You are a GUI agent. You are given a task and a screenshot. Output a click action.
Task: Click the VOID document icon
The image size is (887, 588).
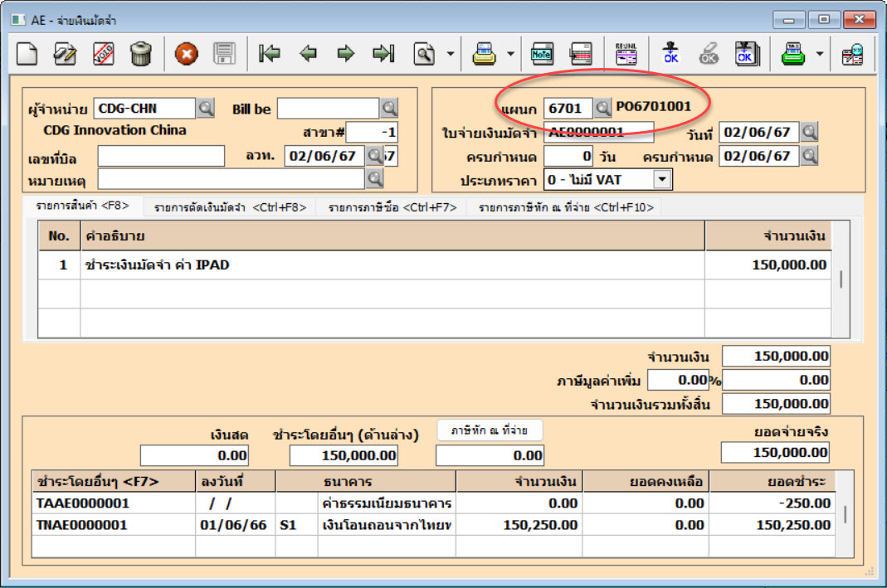click(x=103, y=54)
